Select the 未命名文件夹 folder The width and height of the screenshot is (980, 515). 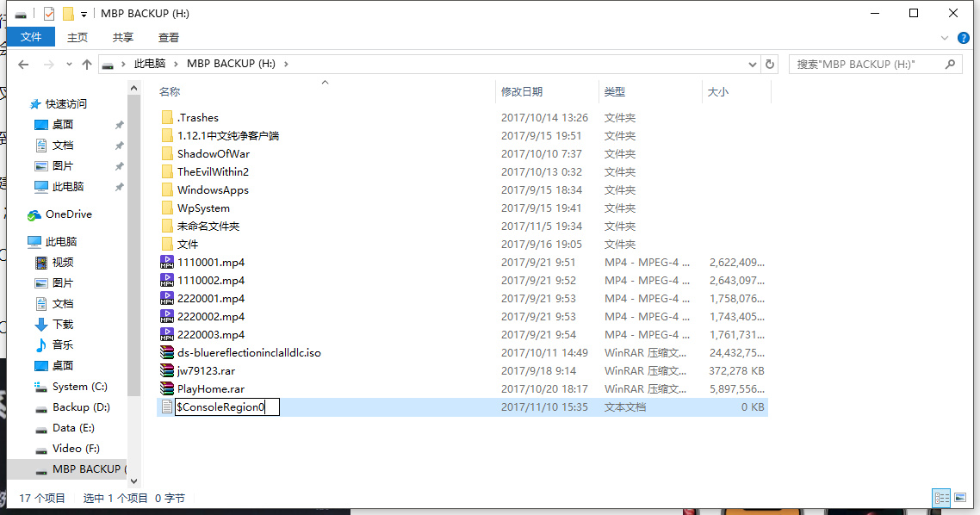point(208,226)
